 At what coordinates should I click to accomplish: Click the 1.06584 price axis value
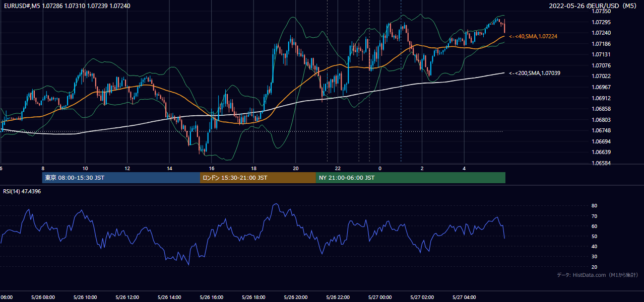601,164
